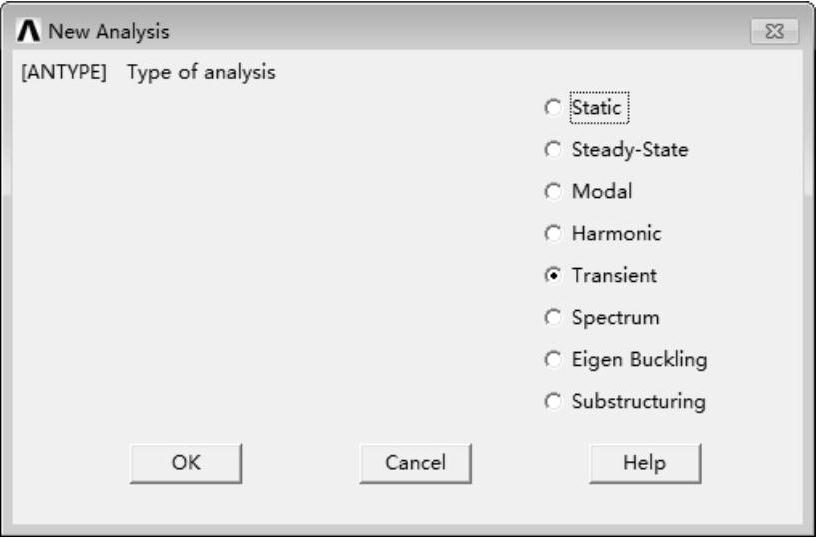Click the [ANTYPE] command label
Viewport: 816px width, 538px height.
point(64,73)
